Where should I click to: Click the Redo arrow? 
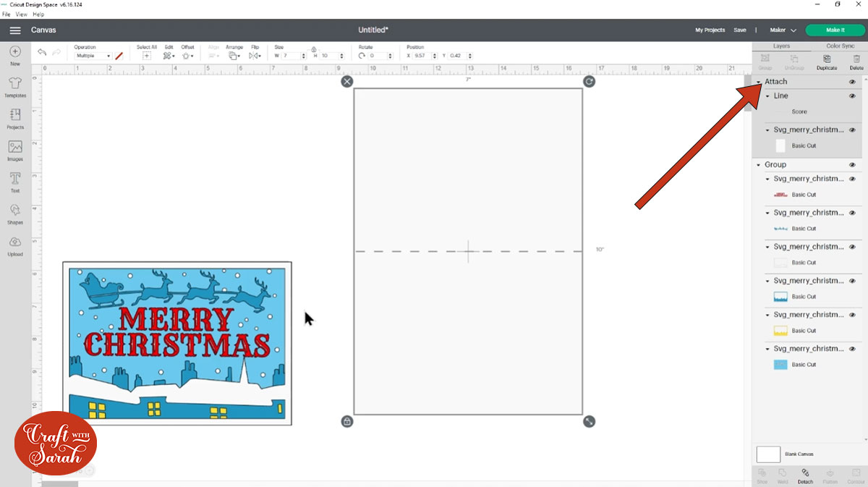click(x=56, y=52)
